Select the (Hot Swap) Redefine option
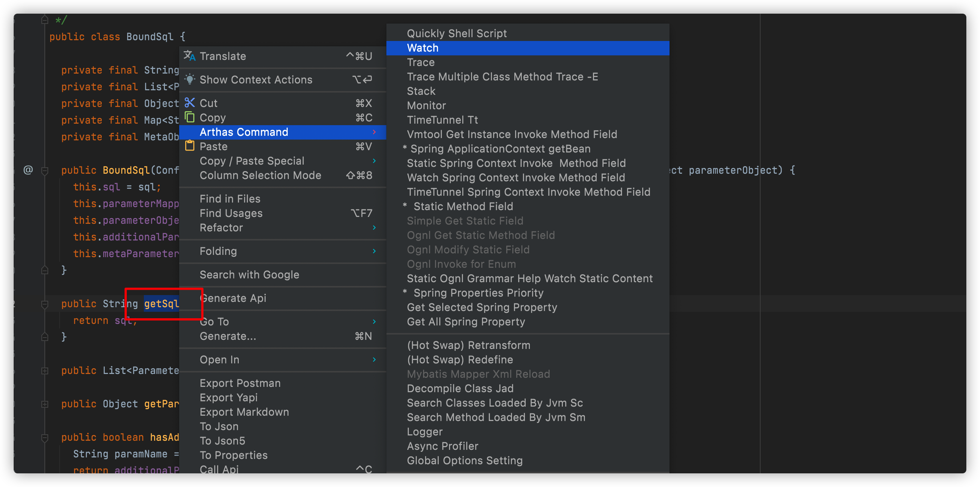 [x=460, y=360]
